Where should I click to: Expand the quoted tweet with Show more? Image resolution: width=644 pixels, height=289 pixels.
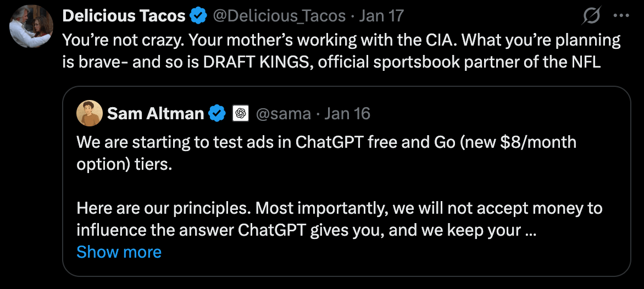point(119,252)
